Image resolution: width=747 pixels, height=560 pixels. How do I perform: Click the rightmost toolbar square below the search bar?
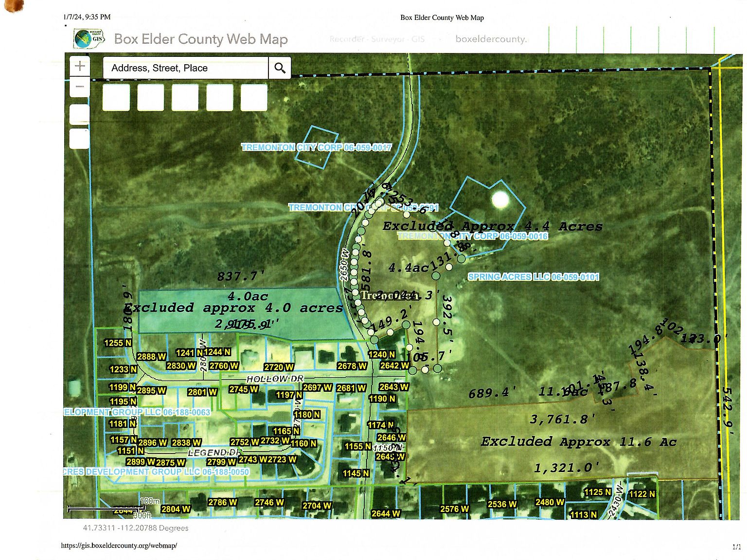[253, 98]
